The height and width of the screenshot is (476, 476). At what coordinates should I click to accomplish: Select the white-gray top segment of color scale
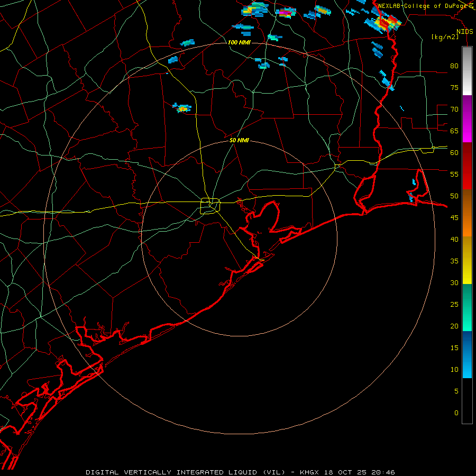pos(467,71)
